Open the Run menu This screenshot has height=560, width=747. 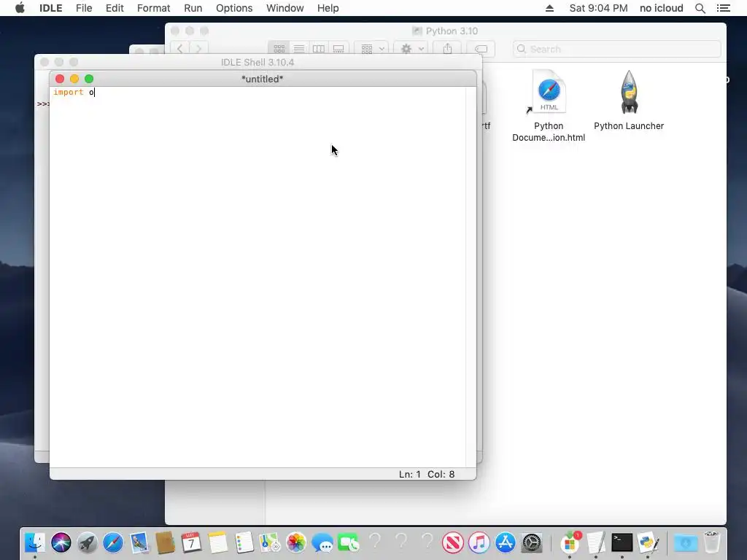point(193,8)
